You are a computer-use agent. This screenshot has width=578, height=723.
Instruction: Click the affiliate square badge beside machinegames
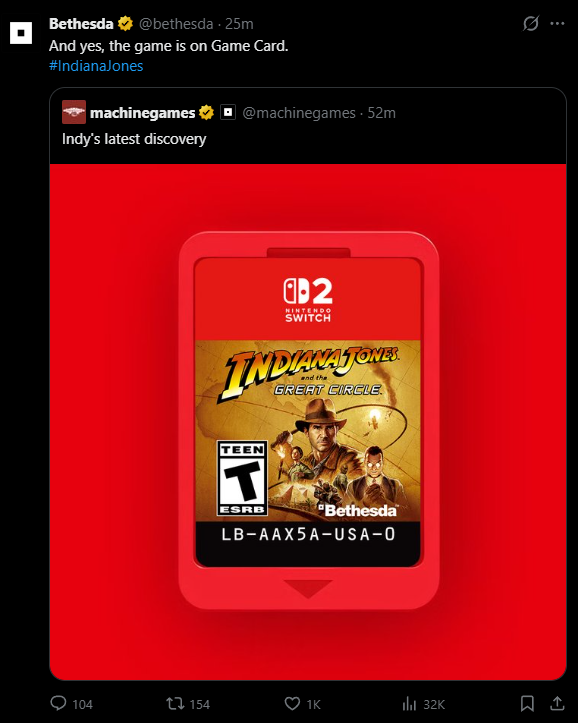click(228, 112)
